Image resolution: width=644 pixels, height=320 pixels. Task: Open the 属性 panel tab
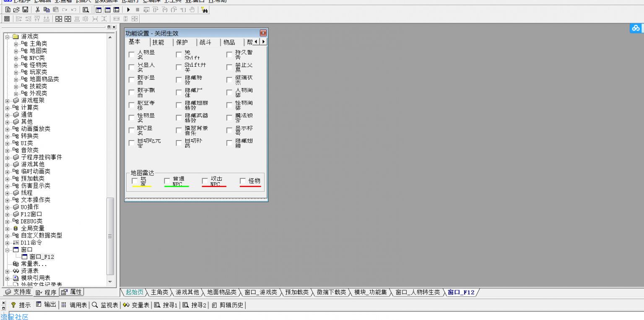click(x=72, y=292)
